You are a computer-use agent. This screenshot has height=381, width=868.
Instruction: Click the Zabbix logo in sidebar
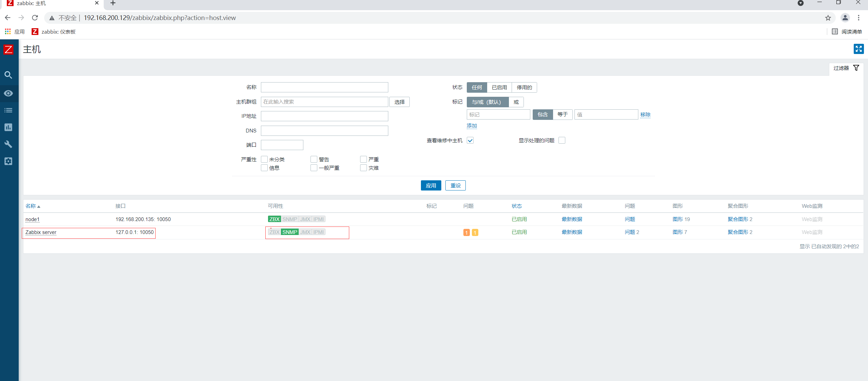coord(8,50)
